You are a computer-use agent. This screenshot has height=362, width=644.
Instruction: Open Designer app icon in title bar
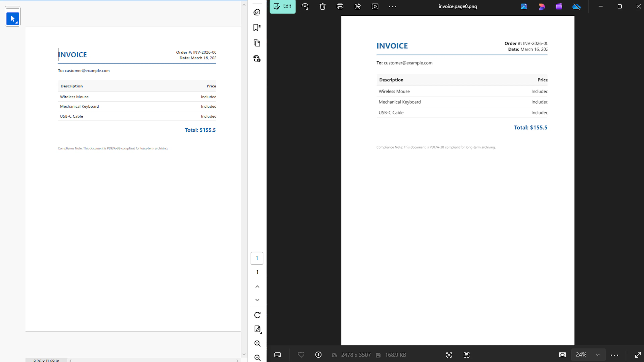542,7
